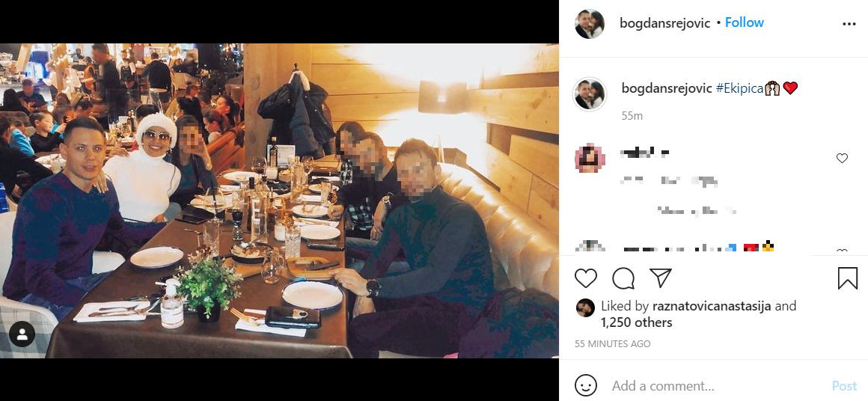This screenshot has height=401, width=868.
Task: Open the #Ekipica hashtag
Action: 739,88
